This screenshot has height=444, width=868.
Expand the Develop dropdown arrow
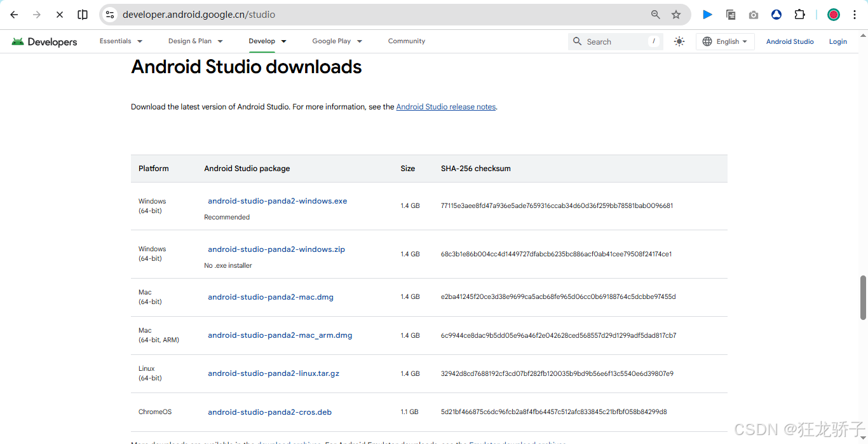pos(283,41)
